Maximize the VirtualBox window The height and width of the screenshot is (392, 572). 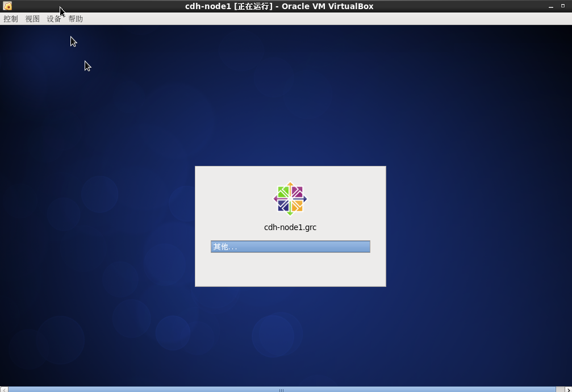tap(563, 6)
